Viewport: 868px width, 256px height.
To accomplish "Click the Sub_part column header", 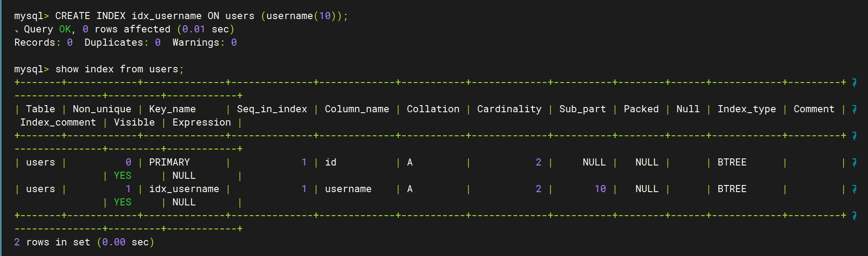I will click(x=583, y=109).
